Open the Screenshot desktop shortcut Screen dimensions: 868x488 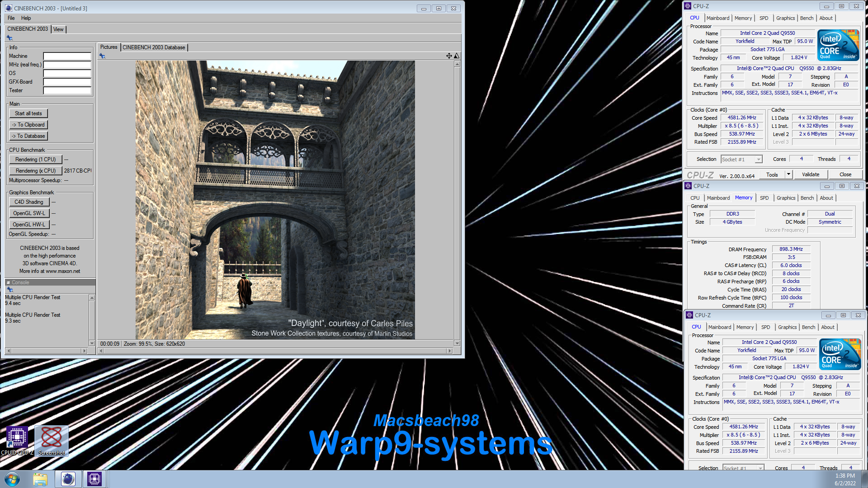tap(52, 441)
